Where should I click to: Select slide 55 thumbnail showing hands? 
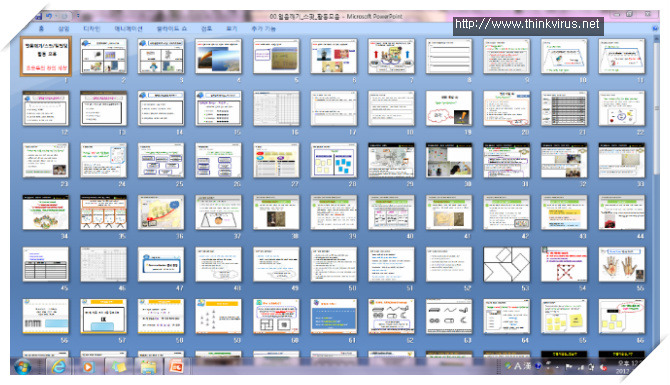pos(622,265)
